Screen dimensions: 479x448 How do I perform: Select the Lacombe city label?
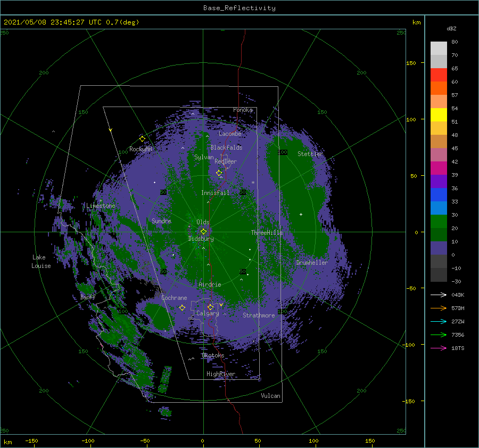click(x=230, y=134)
